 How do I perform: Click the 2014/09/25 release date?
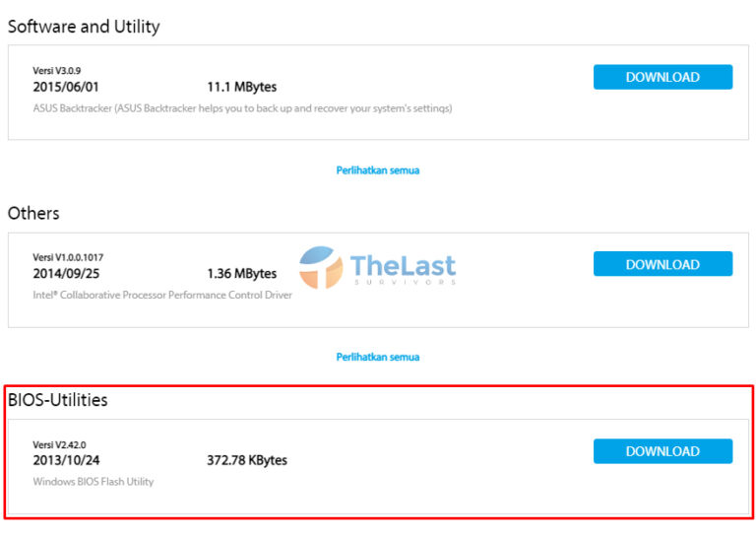(x=66, y=274)
